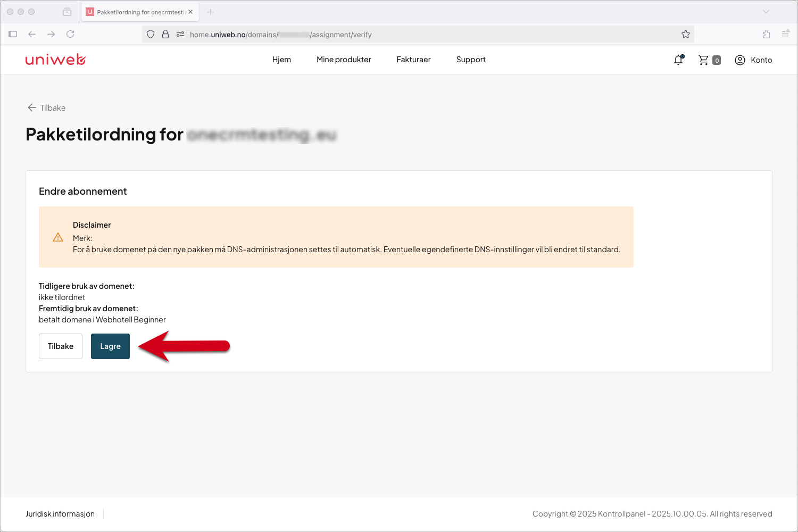The width and height of the screenshot is (798, 532).
Task: Open the browser extensions icon
Action: (x=766, y=34)
